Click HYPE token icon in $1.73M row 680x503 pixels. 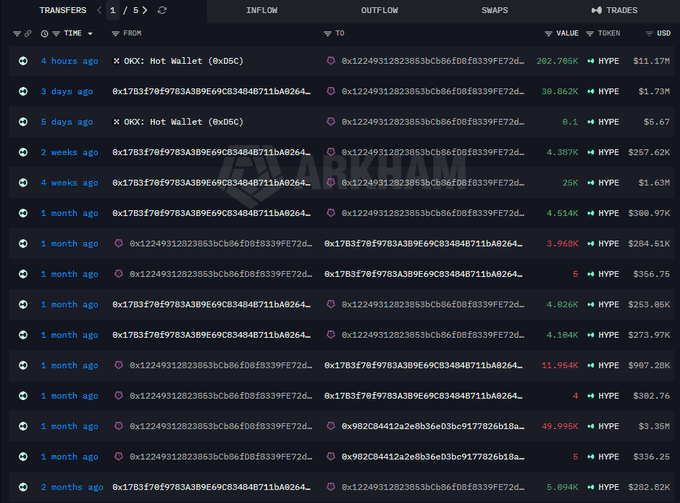[x=590, y=91]
